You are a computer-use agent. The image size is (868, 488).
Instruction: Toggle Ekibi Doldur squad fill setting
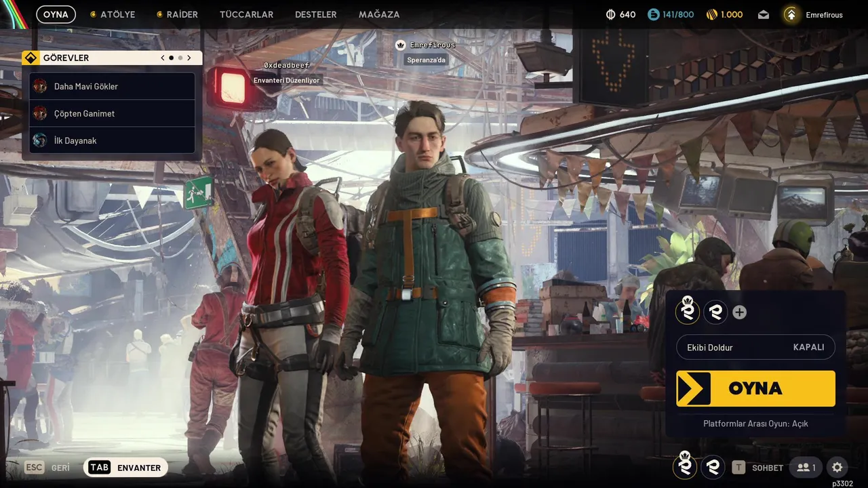(755, 347)
